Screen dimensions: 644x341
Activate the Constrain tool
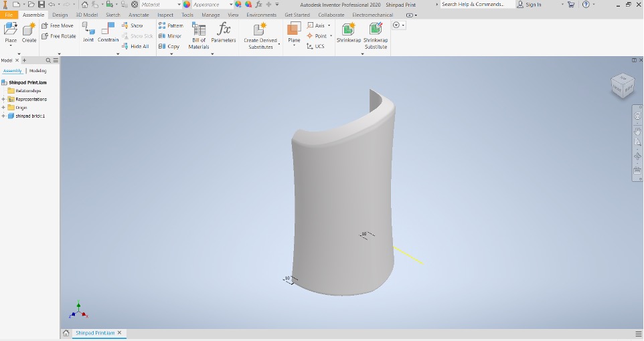tap(108, 32)
